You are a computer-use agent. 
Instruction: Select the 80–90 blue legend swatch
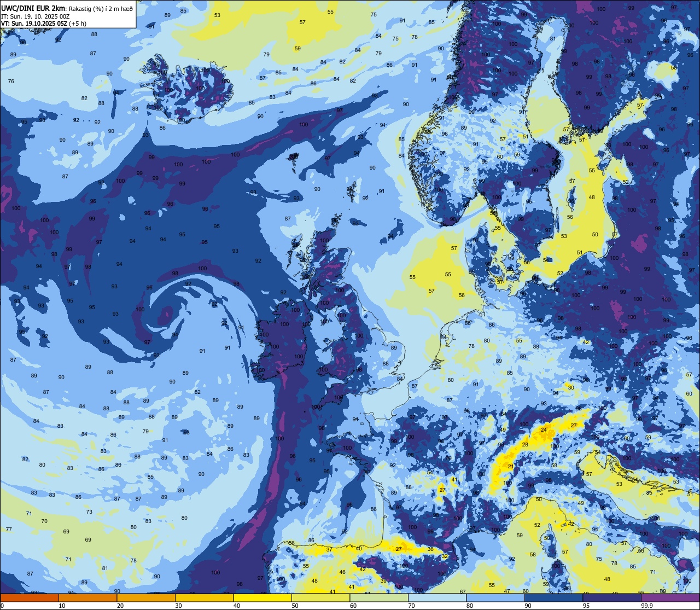pos(495,597)
